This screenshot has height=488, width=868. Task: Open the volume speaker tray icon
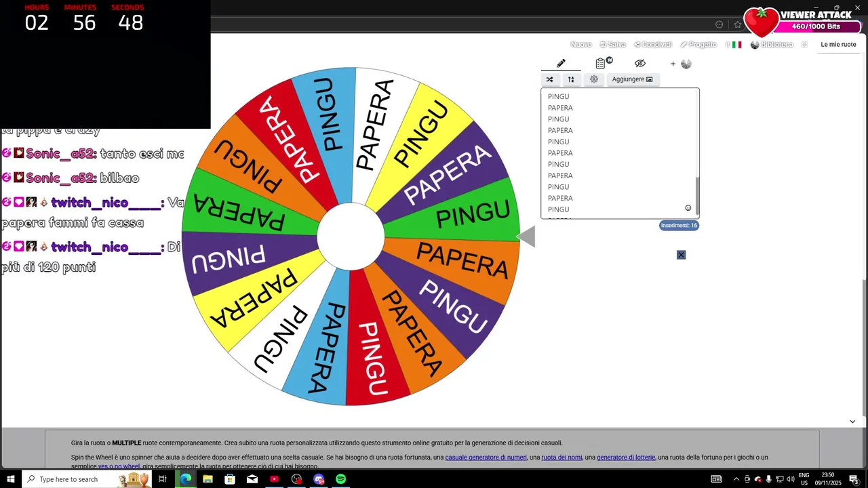click(x=791, y=479)
